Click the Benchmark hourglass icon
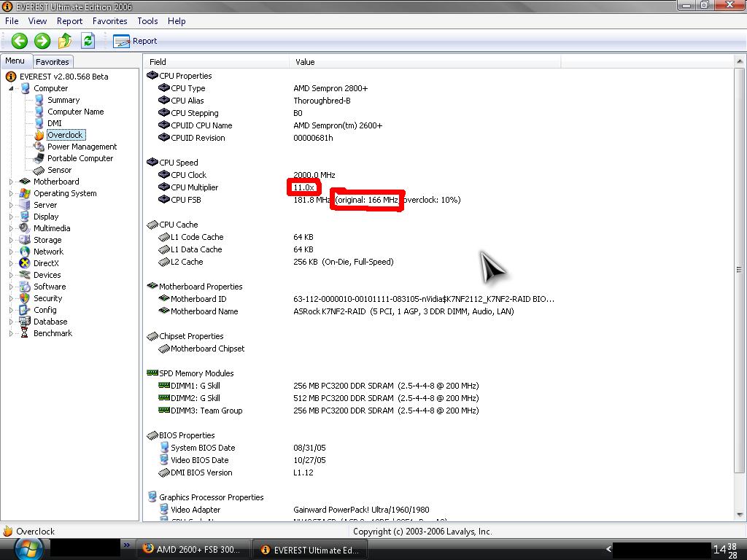Image resolution: width=747 pixels, height=560 pixels. [x=25, y=333]
